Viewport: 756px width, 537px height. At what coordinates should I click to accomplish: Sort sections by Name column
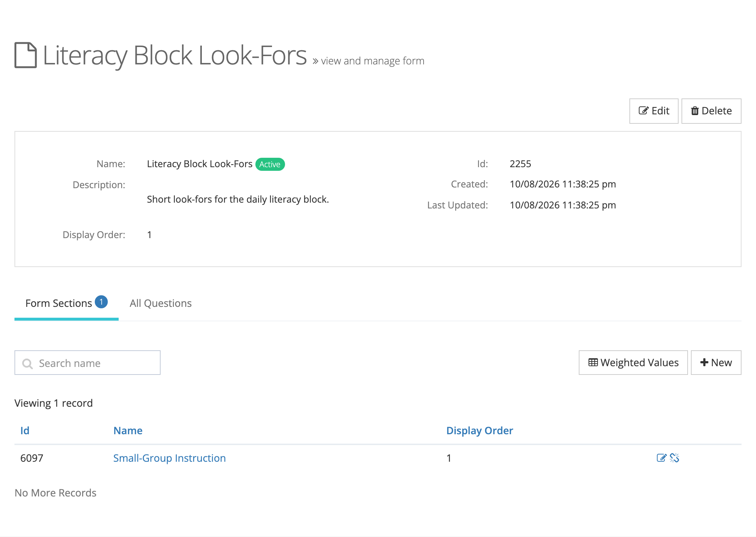[128, 430]
